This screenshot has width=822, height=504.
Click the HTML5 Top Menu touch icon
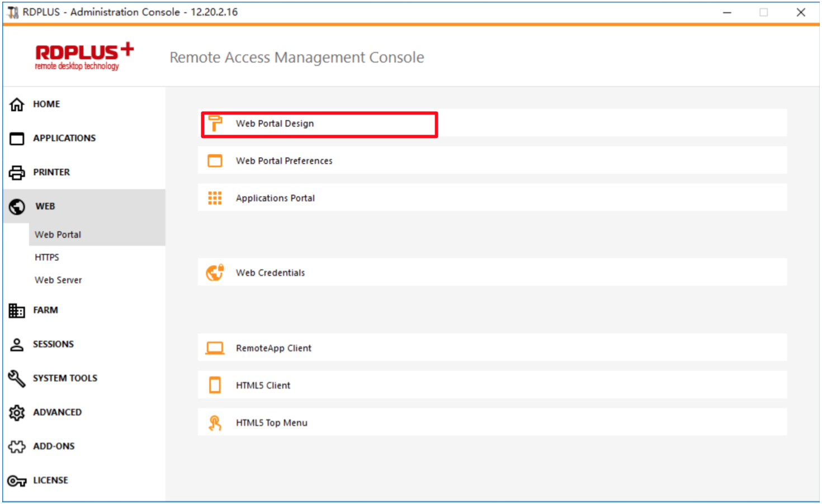point(215,423)
